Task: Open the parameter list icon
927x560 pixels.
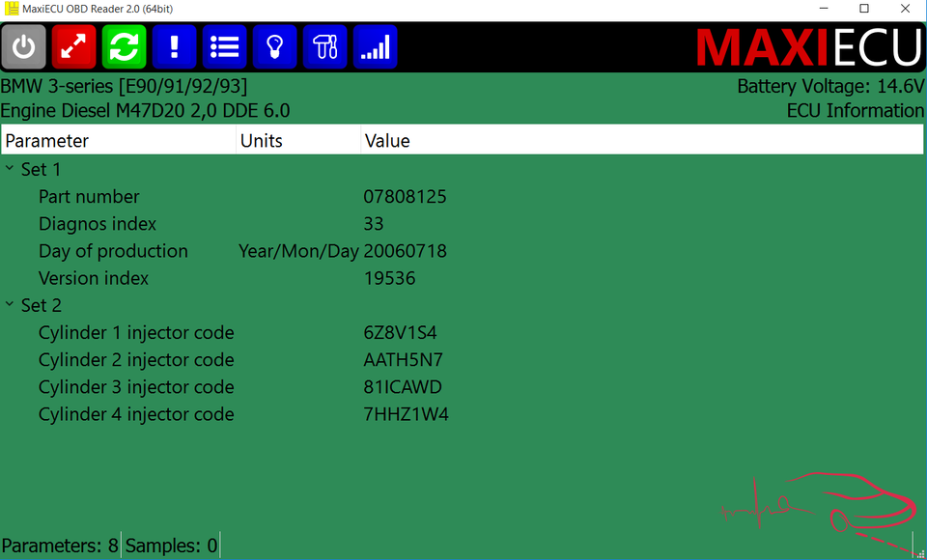Action: (225, 46)
